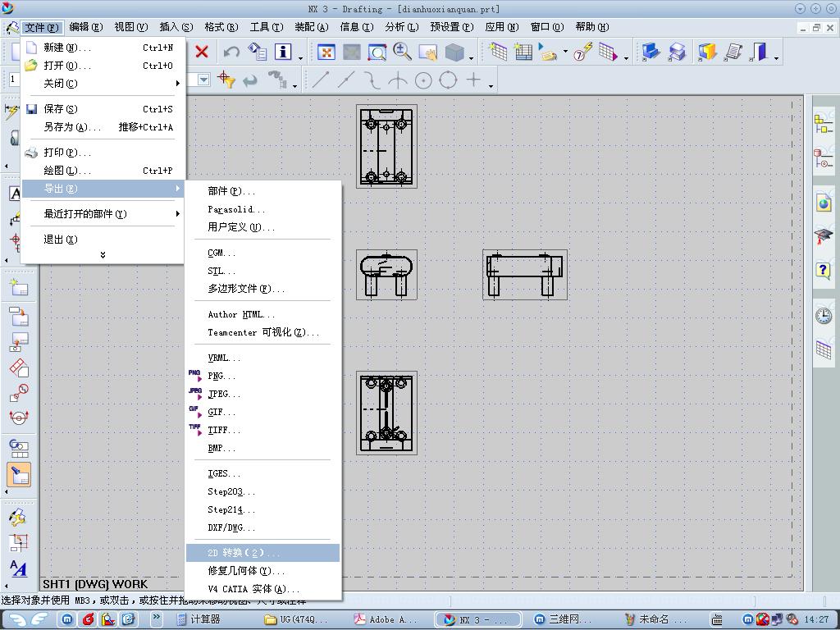Click the Pan hand icon
840x630 pixels.
(428, 52)
